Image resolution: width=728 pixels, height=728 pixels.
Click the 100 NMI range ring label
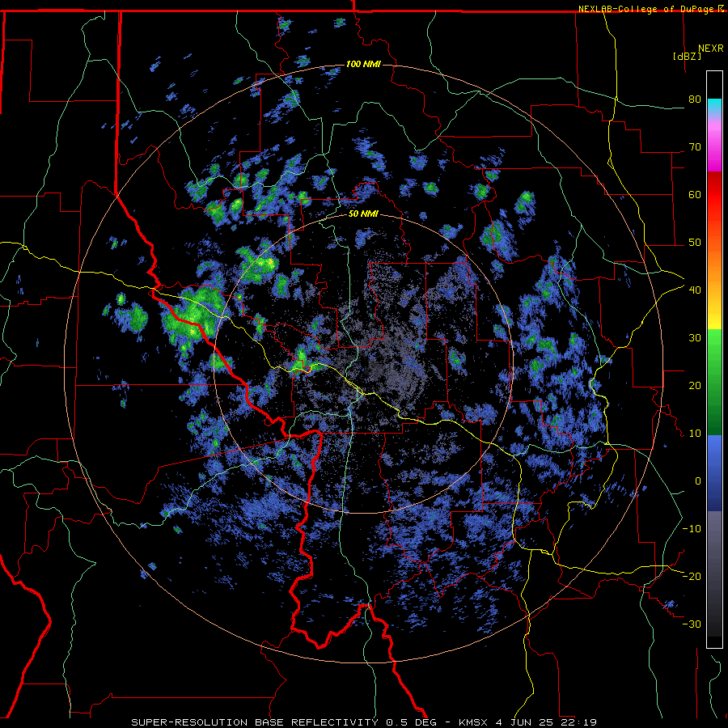(x=363, y=64)
